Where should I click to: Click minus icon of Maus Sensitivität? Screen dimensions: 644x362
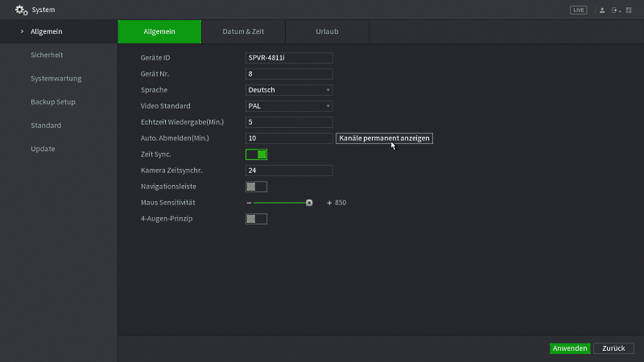coord(249,203)
